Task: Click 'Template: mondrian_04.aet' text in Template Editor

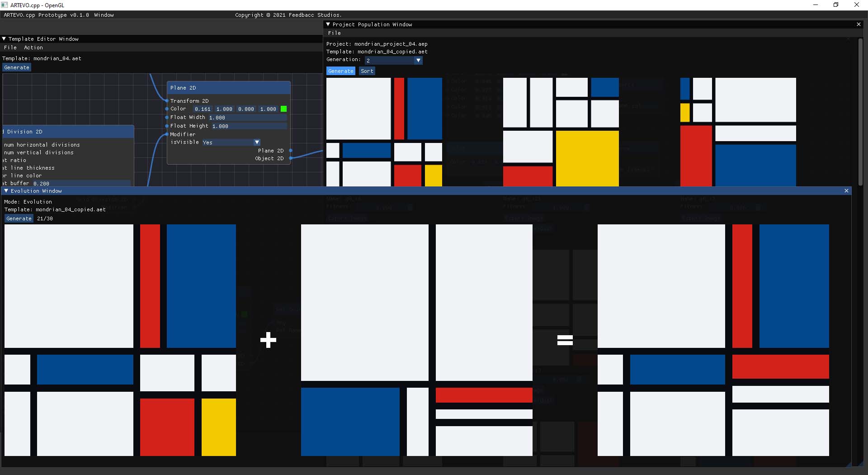Action: pos(42,58)
